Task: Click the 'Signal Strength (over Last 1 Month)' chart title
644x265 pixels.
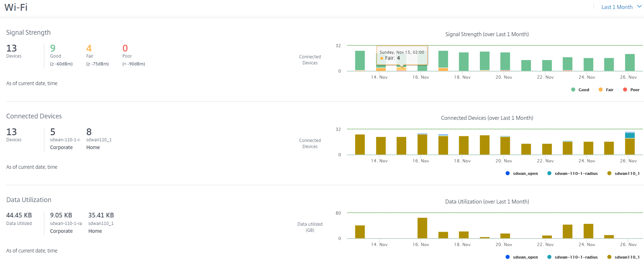Action: tap(487, 34)
